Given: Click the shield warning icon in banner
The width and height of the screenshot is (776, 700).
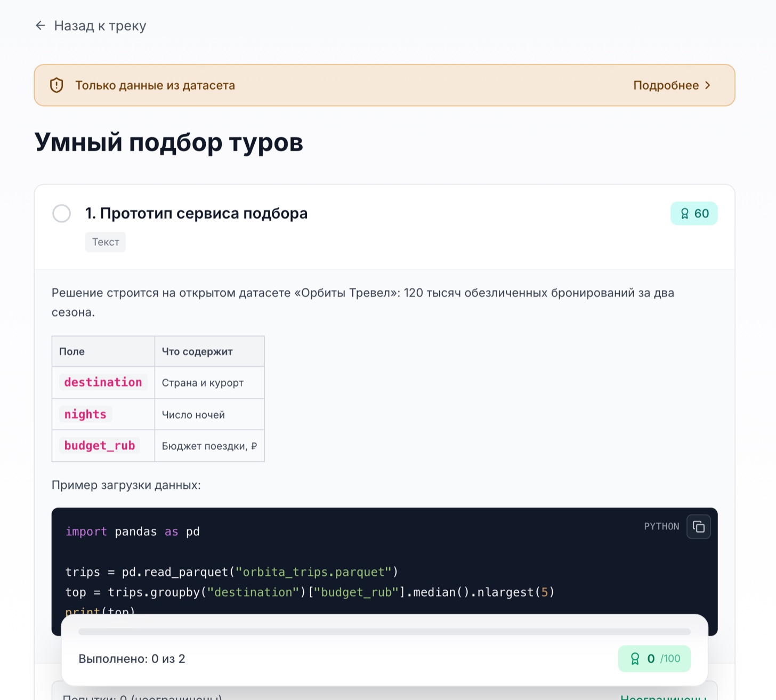Looking at the screenshot, I should coord(56,85).
